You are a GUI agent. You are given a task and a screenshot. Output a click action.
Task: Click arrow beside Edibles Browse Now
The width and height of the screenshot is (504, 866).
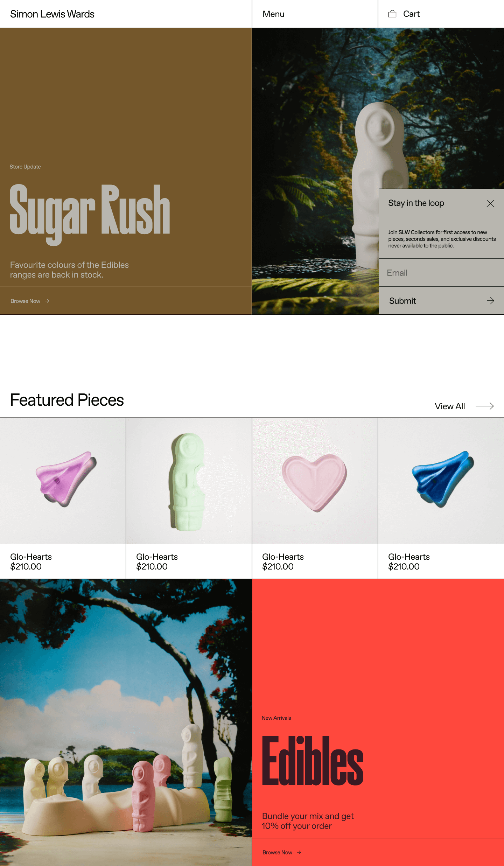click(299, 852)
